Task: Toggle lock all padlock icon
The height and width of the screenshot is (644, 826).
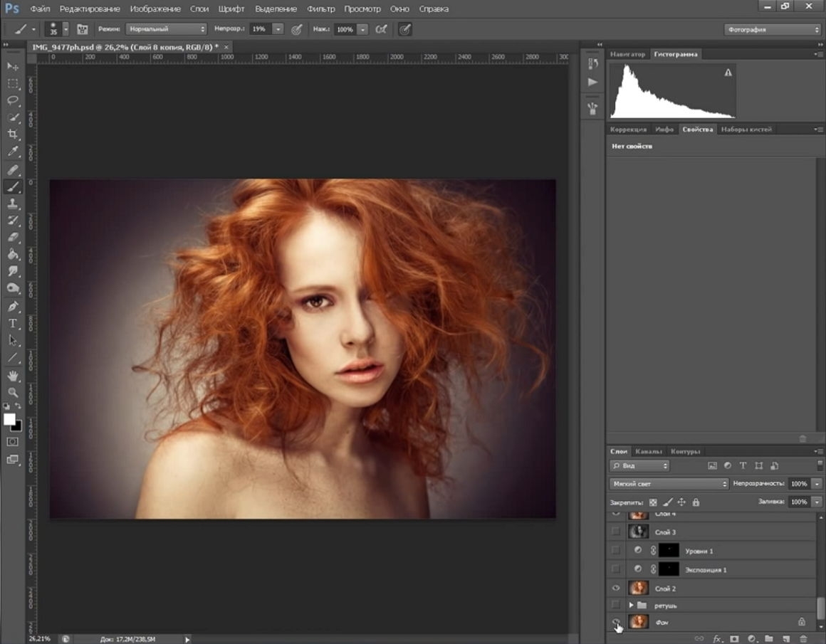Action: 696,502
